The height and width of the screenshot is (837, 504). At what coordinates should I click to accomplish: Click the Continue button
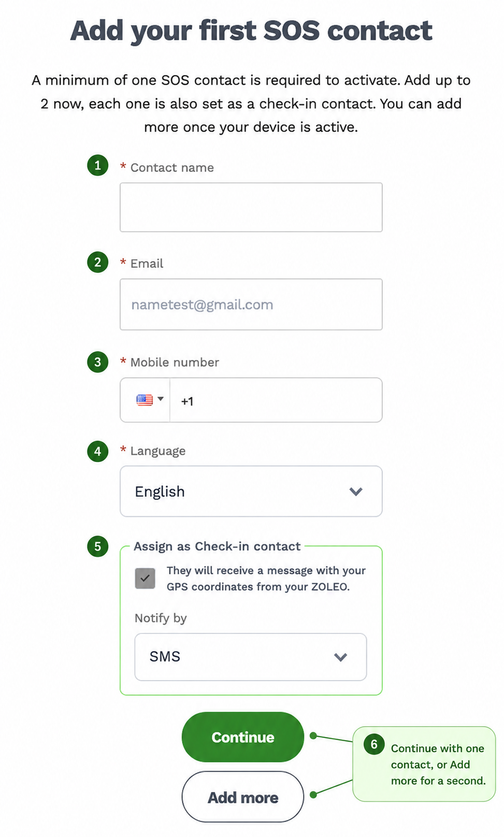(243, 737)
